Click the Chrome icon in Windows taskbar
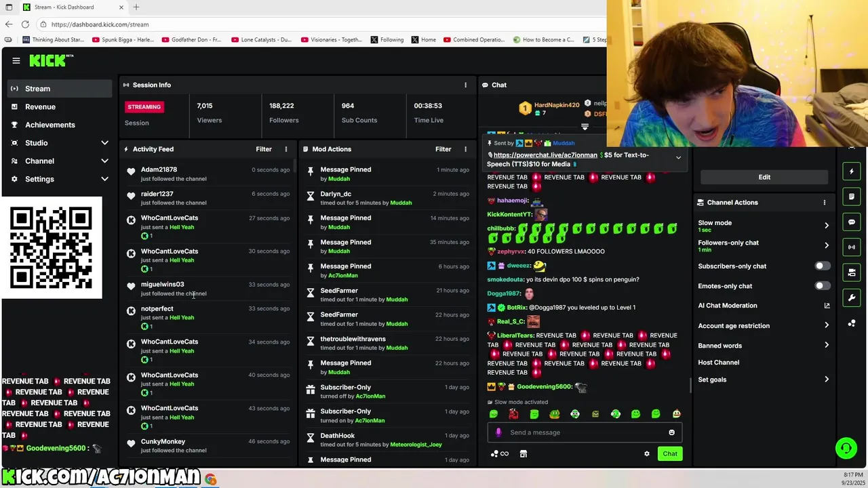This screenshot has height=488, width=868. (211, 479)
